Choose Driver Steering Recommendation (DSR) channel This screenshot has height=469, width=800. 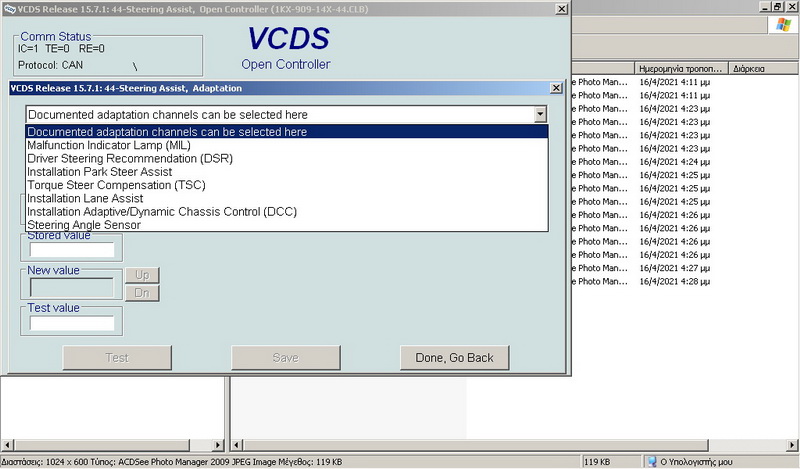pos(287,158)
